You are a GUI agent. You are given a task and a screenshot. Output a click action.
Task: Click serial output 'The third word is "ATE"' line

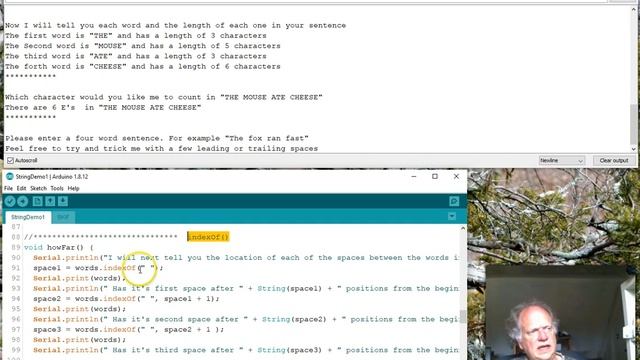pyautogui.click(x=136, y=56)
